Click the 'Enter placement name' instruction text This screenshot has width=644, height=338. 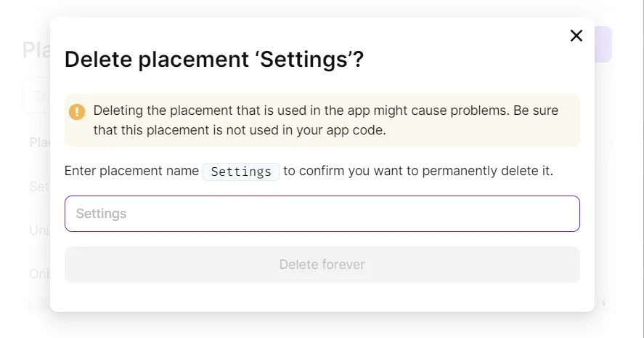coord(131,171)
